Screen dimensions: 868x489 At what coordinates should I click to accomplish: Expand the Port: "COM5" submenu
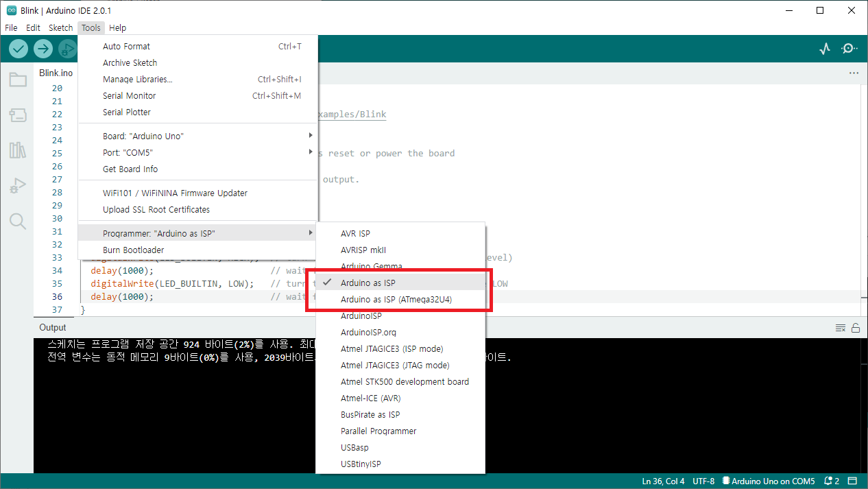(198, 153)
